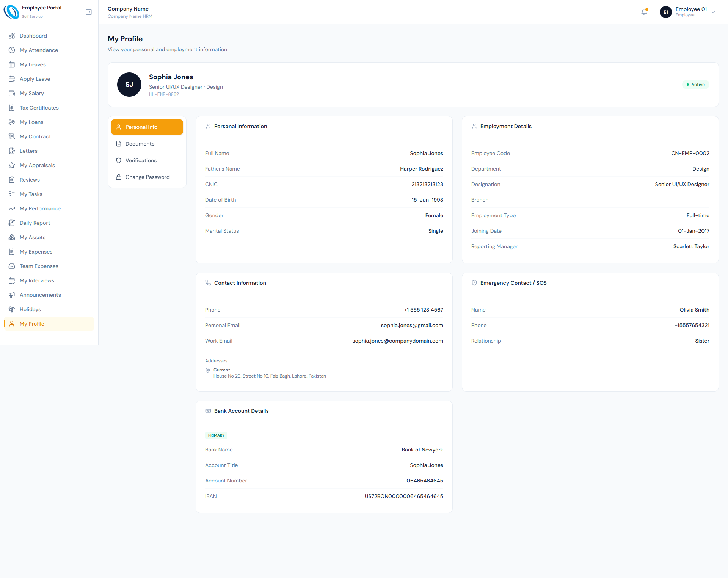Click the Daily Report notebook icon
728x578 pixels.
tap(12, 223)
